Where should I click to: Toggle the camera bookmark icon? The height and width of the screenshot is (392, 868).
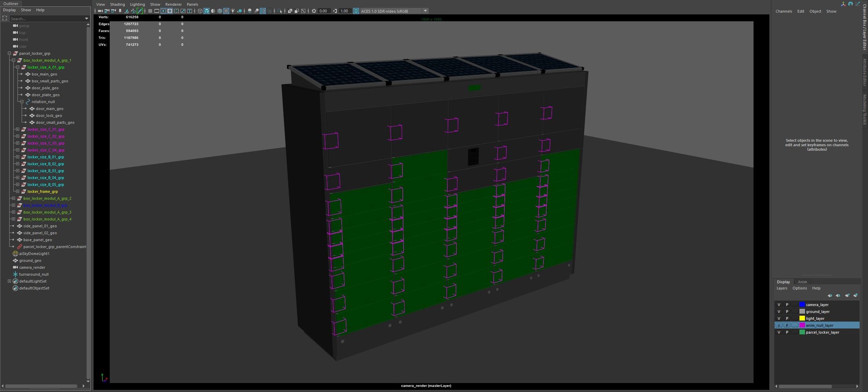coord(120,11)
